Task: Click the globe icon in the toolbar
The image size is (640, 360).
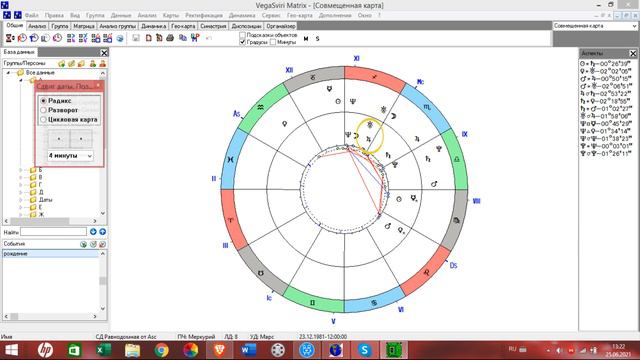Action: point(120,38)
